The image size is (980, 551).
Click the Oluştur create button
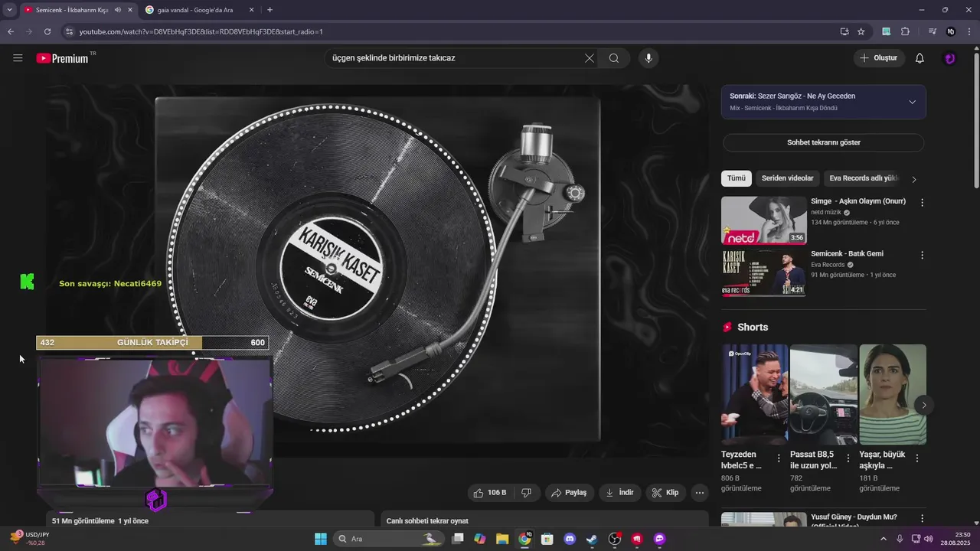[880, 58]
